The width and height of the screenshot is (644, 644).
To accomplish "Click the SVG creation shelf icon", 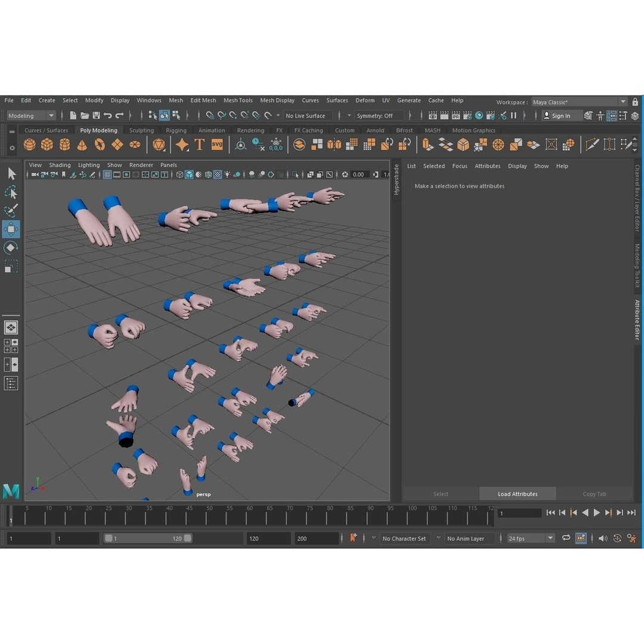I will (217, 144).
